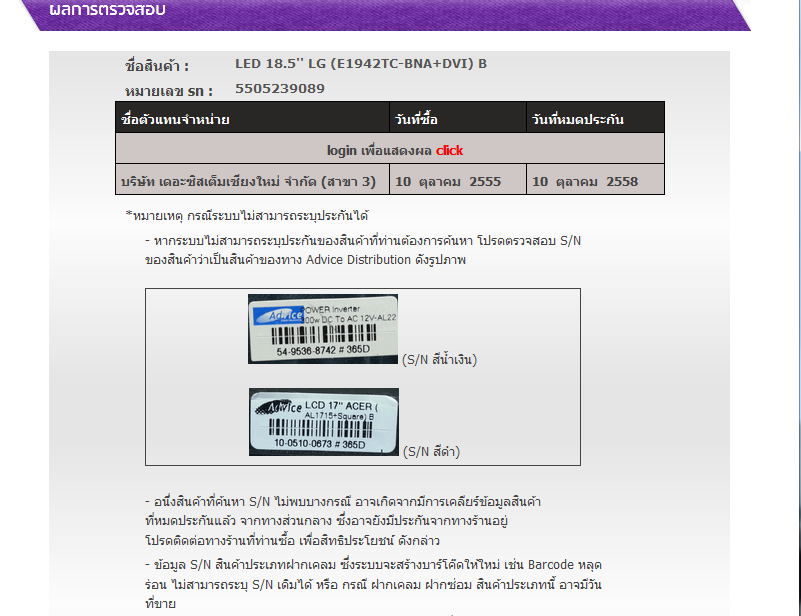
Task: Click the 'ชื่อตัวแทนจำหน่าย' column header
Action: 175,120
